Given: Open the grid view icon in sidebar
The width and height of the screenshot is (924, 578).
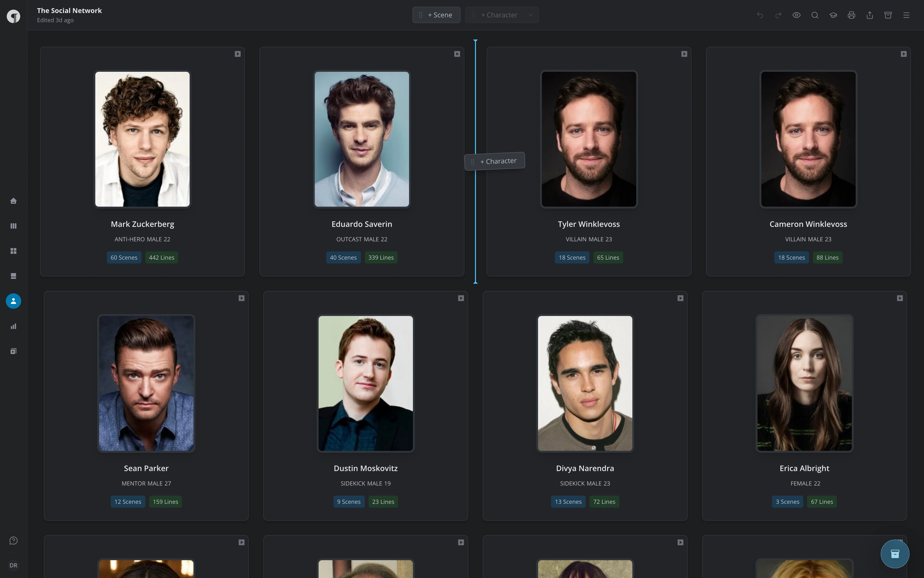Looking at the screenshot, I should point(13,251).
